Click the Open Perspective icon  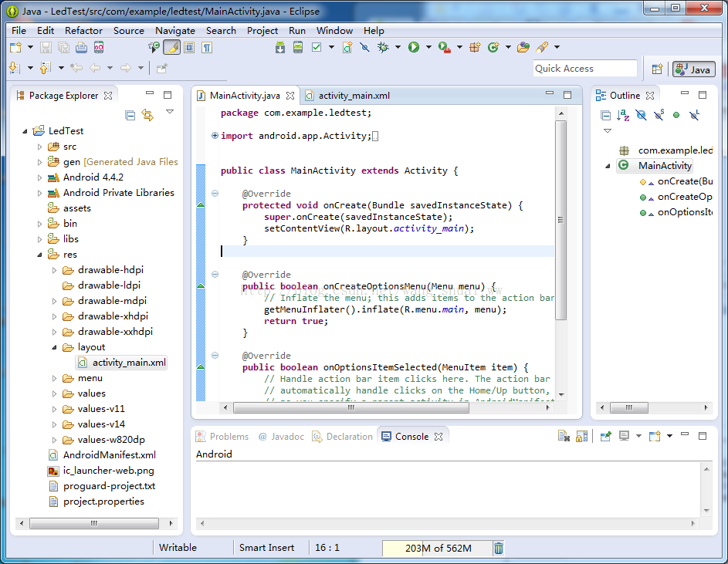(657, 69)
